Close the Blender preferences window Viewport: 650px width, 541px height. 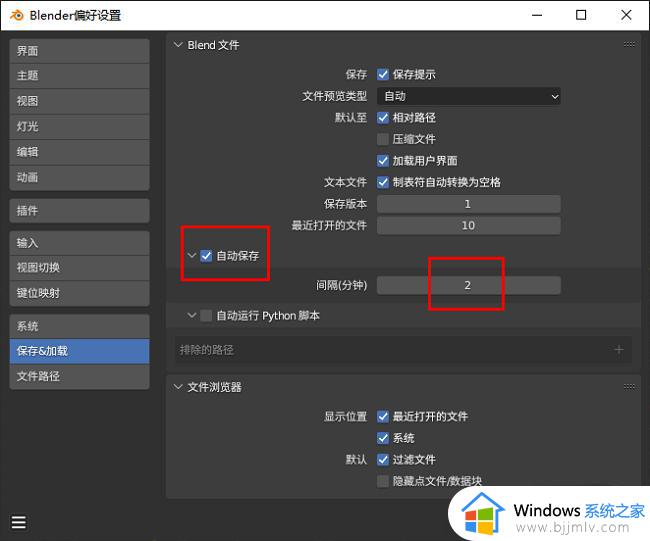[626, 15]
